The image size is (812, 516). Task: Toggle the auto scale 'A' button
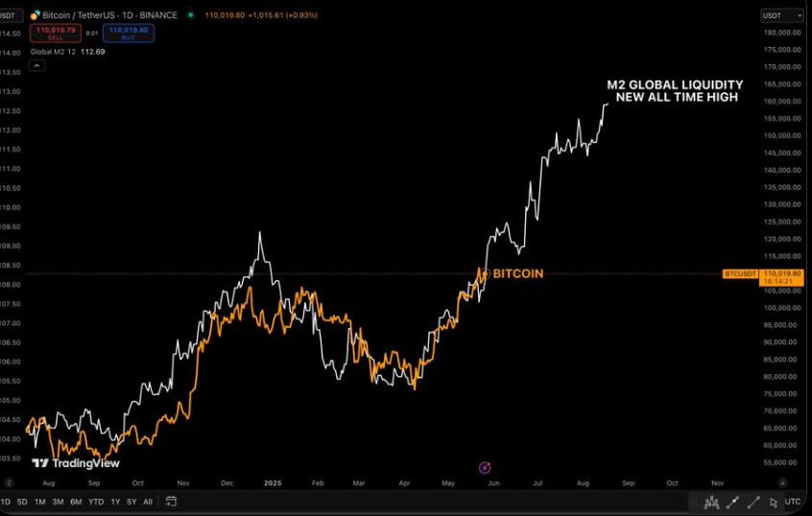pos(782,482)
